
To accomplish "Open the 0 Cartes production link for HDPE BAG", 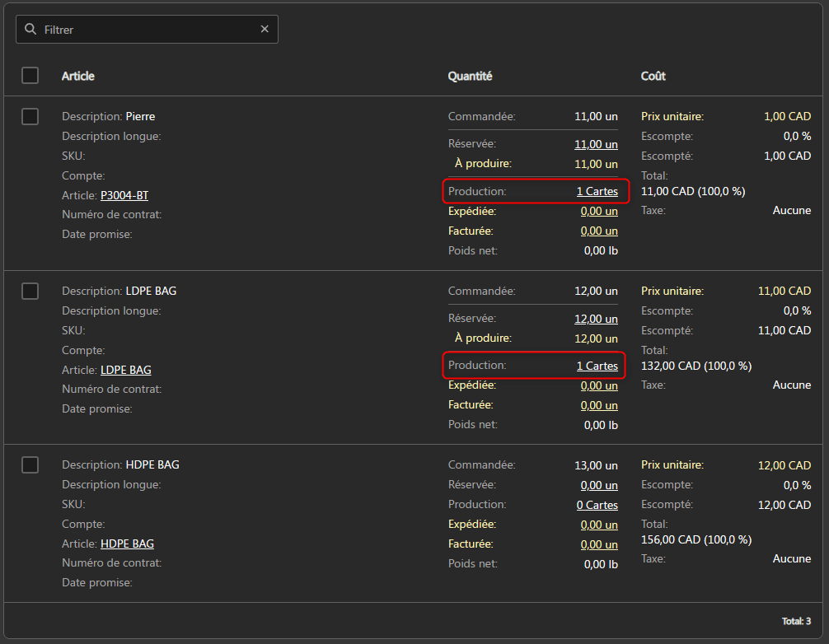I will 597,505.
